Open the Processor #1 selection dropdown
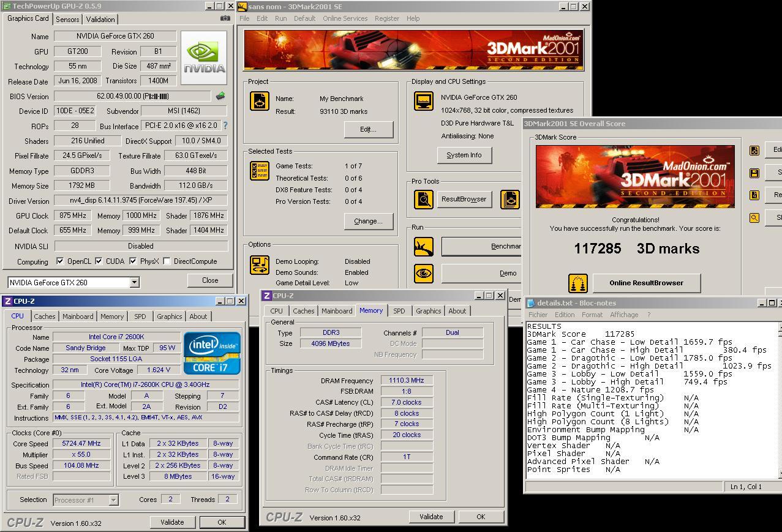Viewport: 782px width, 532px height. click(x=113, y=500)
